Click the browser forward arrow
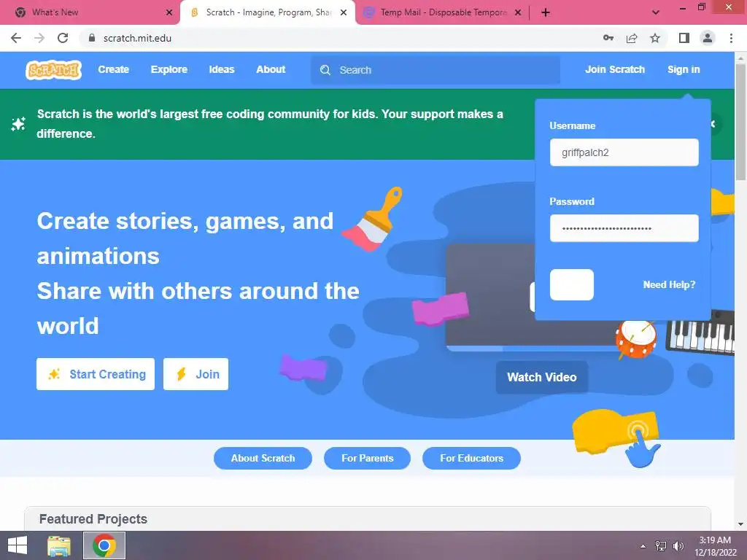Screen dimensions: 747x560 pyautogui.click(x=39, y=38)
